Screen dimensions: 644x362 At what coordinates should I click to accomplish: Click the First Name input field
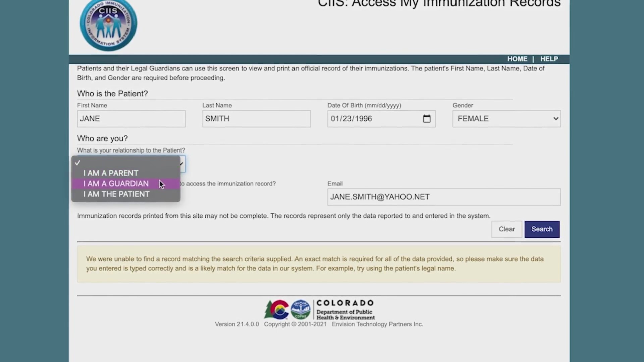(x=131, y=118)
